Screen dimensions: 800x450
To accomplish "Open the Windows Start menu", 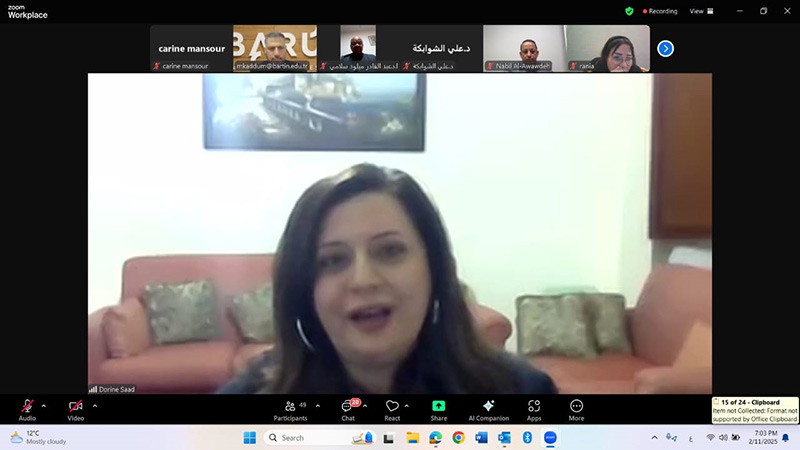I will [x=249, y=438].
